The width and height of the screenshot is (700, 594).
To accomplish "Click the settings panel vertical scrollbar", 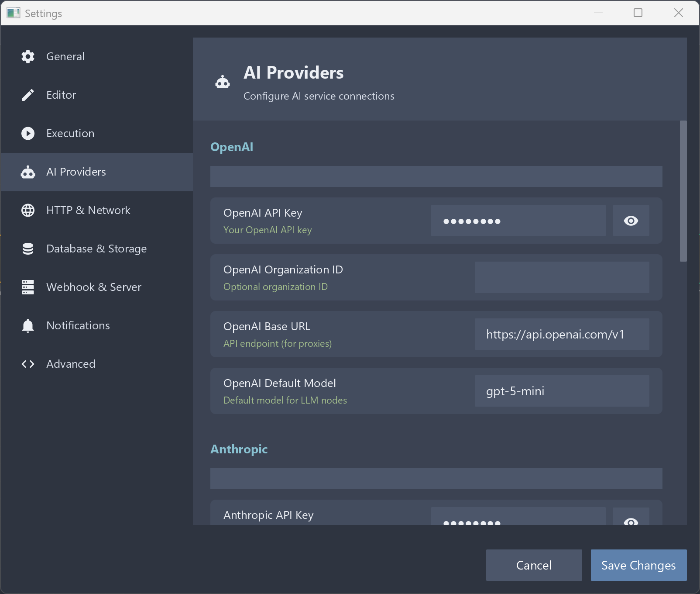I will (683, 191).
